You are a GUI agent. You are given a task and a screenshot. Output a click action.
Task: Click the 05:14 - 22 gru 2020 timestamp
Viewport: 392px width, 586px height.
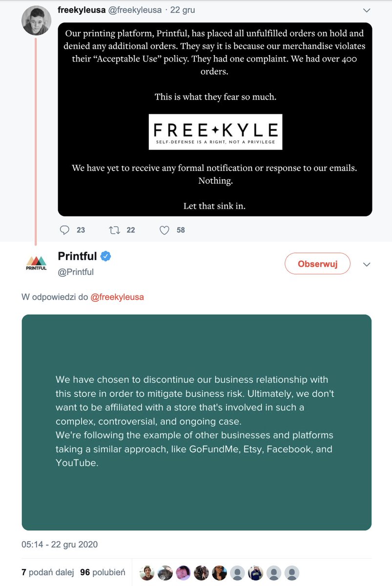(x=60, y=544)
